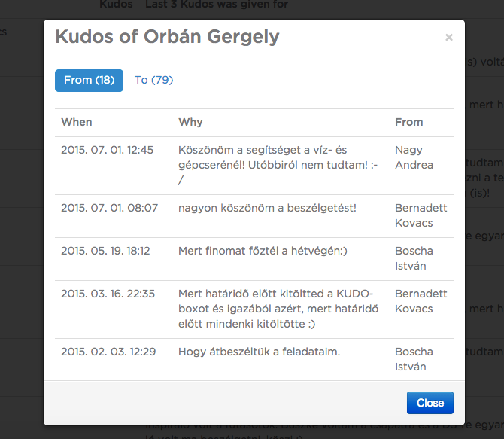This screenshot has height=439, width=504.
Task: Select the Why column header
Action: pyautogui.click(x=190, y=122)
